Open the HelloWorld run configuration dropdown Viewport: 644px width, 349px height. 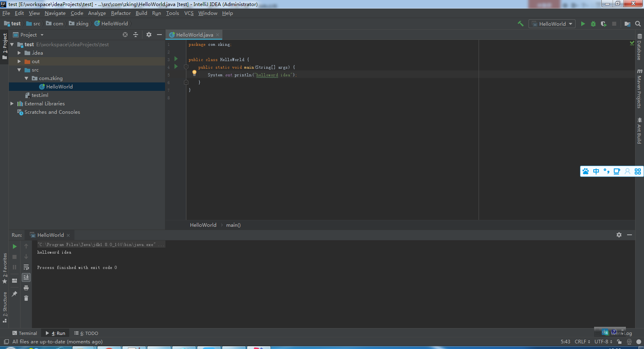tap(552, 24)
